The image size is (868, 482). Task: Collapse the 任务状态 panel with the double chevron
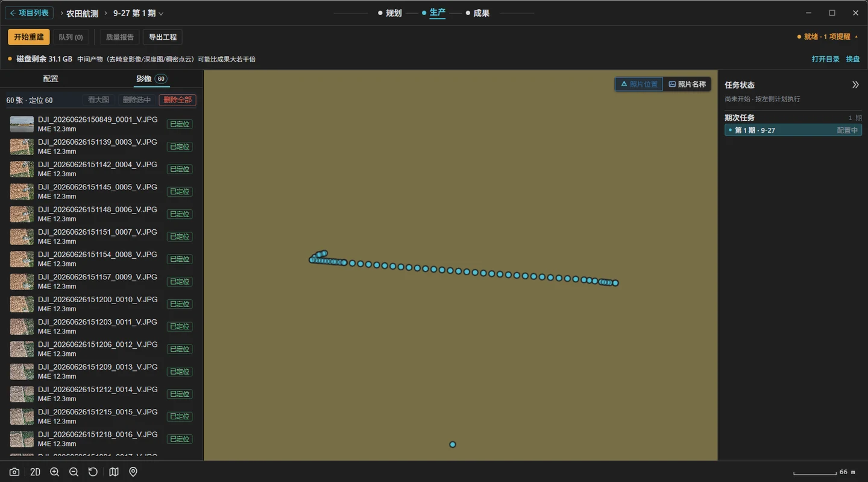[x=855, y=85]
